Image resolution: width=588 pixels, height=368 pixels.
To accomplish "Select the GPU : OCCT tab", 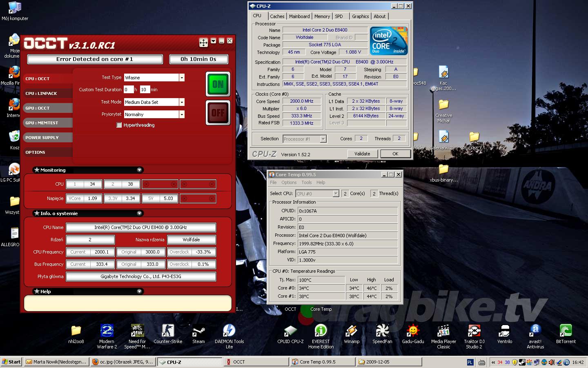I will (x=48, y=108).
